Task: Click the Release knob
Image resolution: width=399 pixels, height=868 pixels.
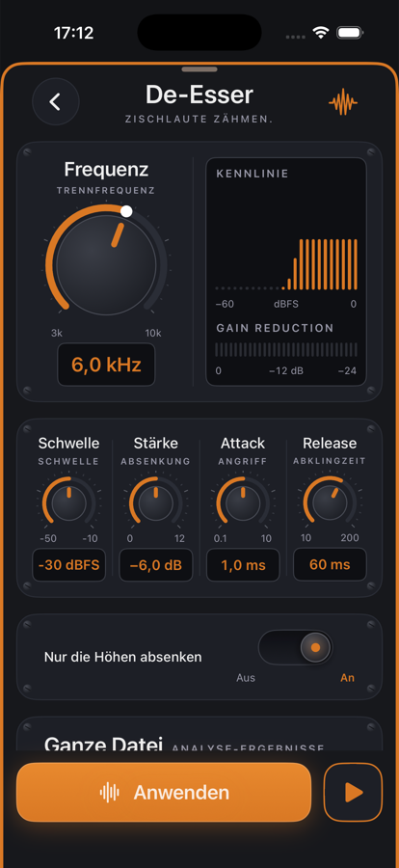Action: click(x=330, y=503)
